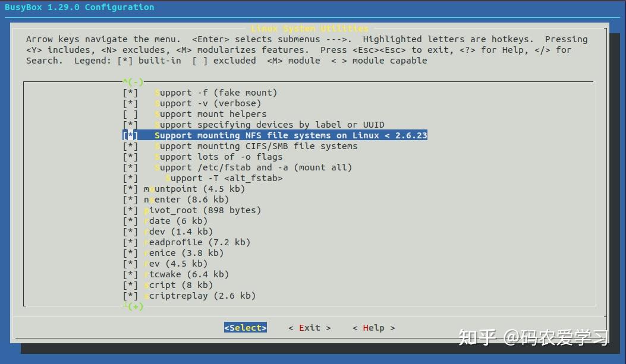Click the <Select> button
The height and width of the screenshot is (364, 626).
(245, 327)
